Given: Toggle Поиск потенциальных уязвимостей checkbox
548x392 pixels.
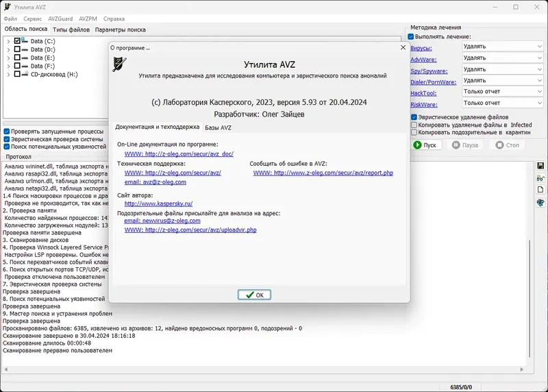Looking at the screenshot, I should (7, 147).
